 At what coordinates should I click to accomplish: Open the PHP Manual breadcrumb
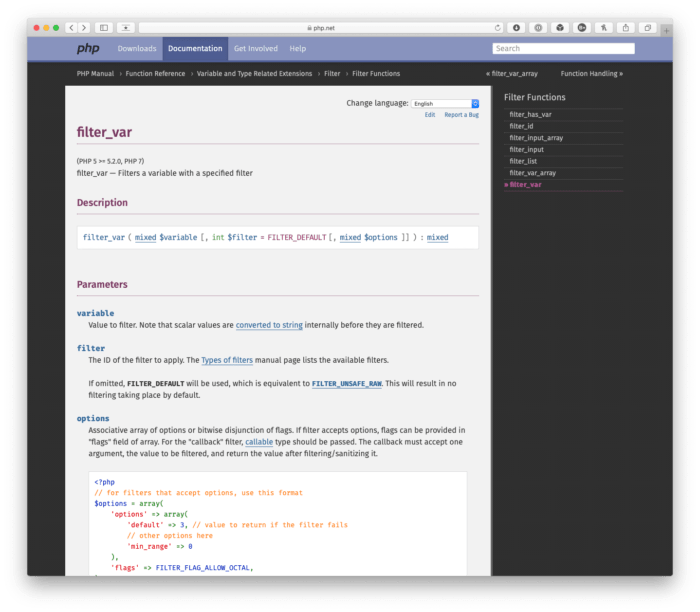(x=95, y=74)
